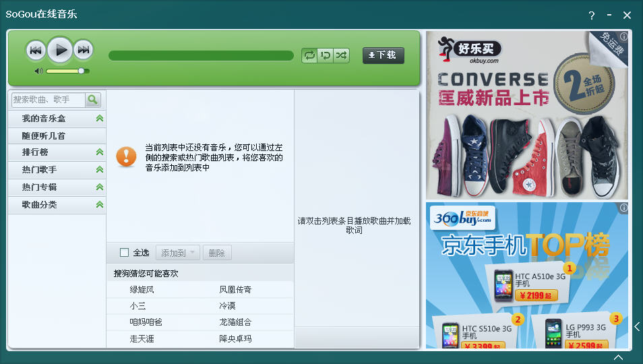Close the SoGou music window
Viewport: 643px width, 364px height.
[x=627, y=15]
